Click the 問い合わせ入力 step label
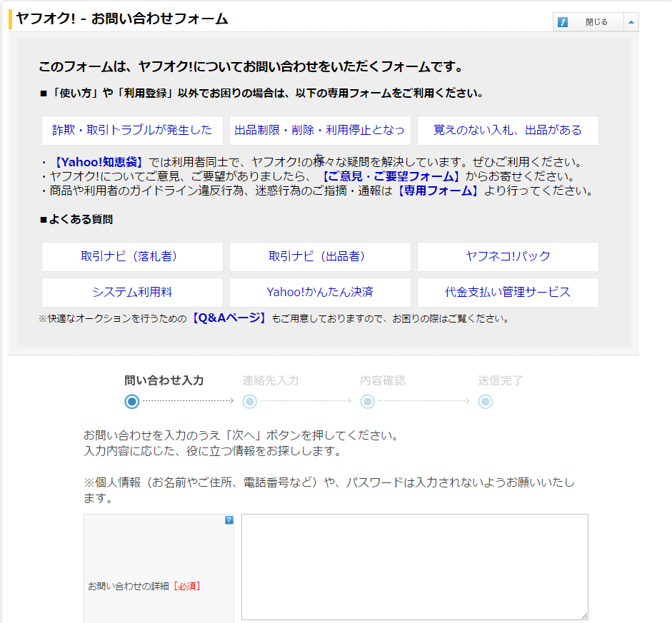The image size is (672, 623). [x=164, y=380]
